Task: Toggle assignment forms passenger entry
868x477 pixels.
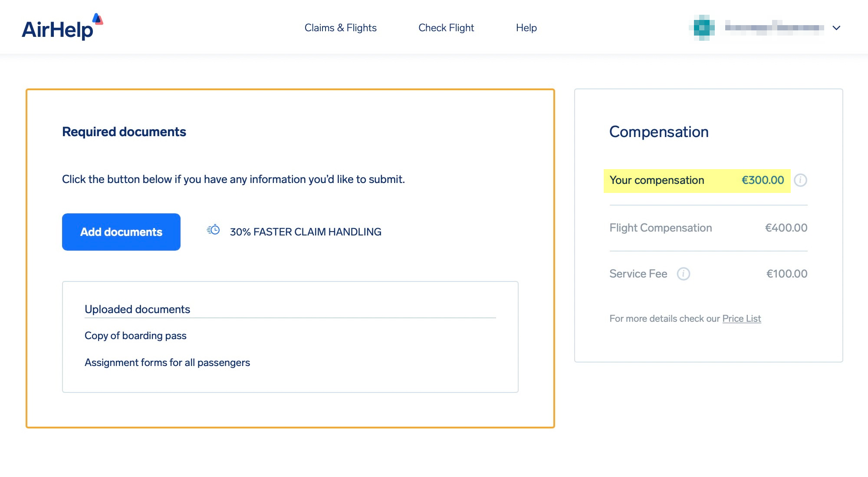Action: (167, 362)
